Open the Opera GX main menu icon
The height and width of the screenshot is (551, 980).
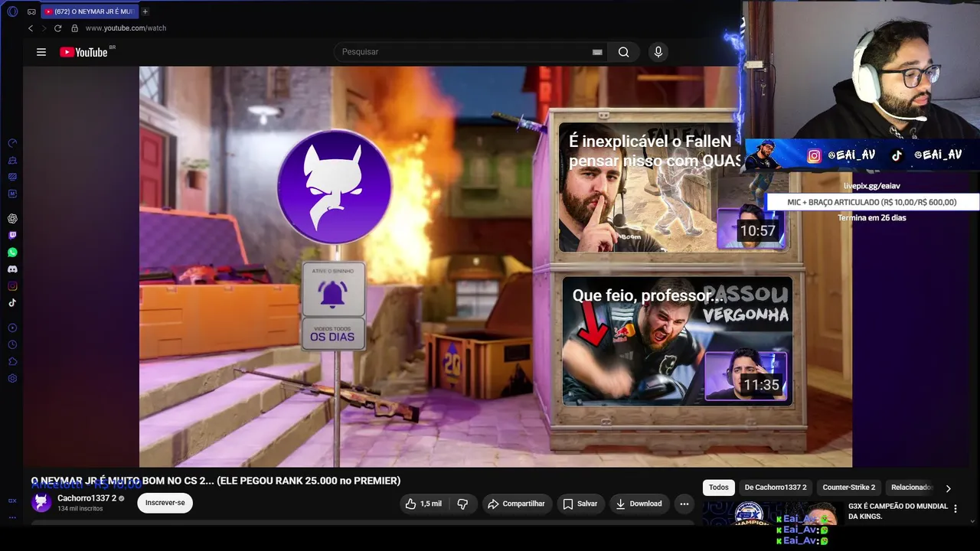click(x=12, y=11)
